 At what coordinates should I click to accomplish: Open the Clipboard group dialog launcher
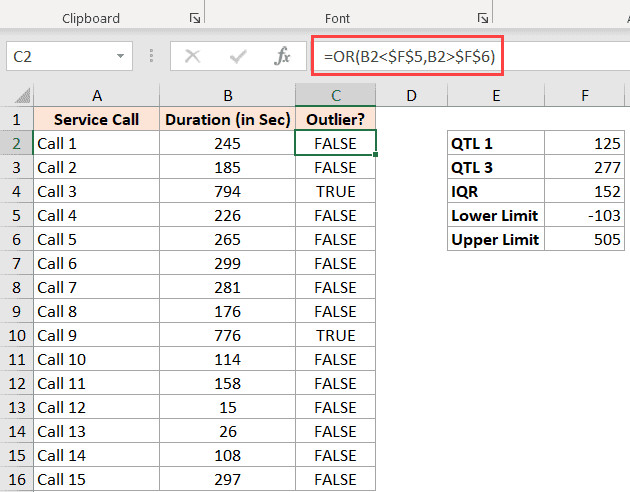193,18
